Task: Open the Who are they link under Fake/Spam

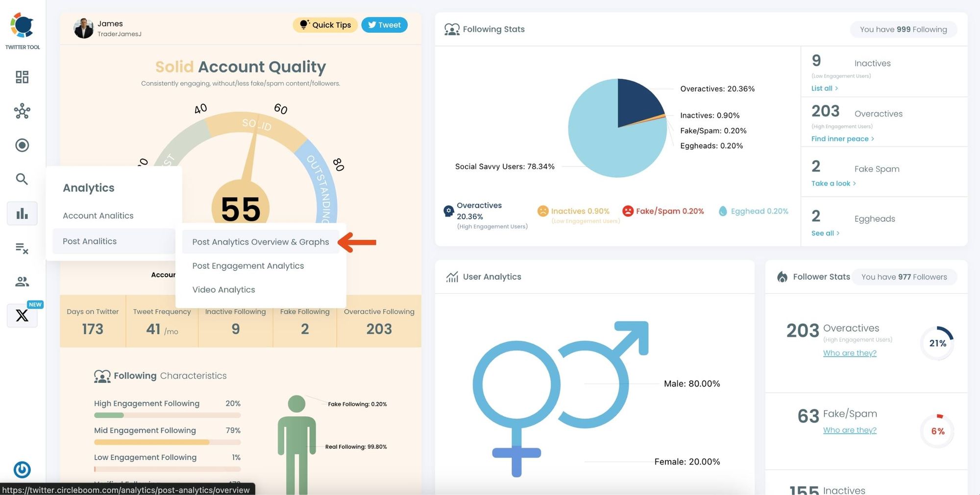Action: coord(850,430)
